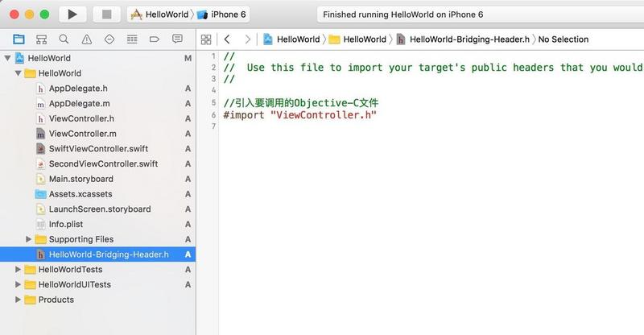Click the M status badge beside HelloWorld project
The image size is (644, 335).
coord(188,58)
